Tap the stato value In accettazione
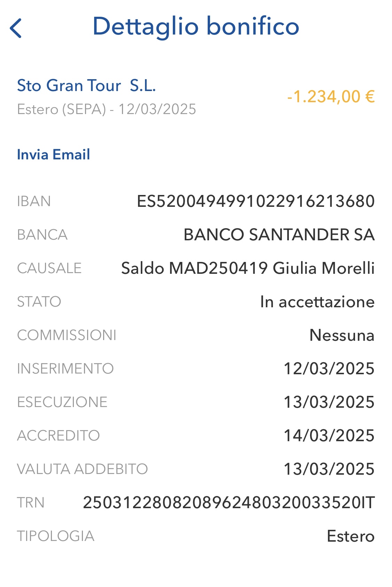Image resolution: width=392 pixels, height=587 pixels. pyautogui.click(x=317, y=302)
